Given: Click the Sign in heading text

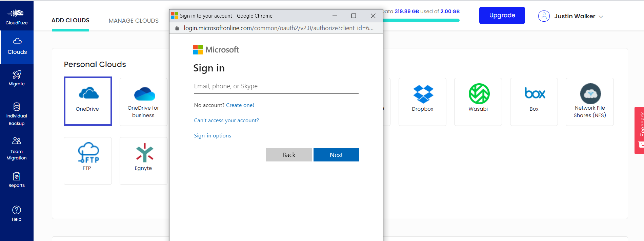Looking at the screenshot, I should [209, 68].
